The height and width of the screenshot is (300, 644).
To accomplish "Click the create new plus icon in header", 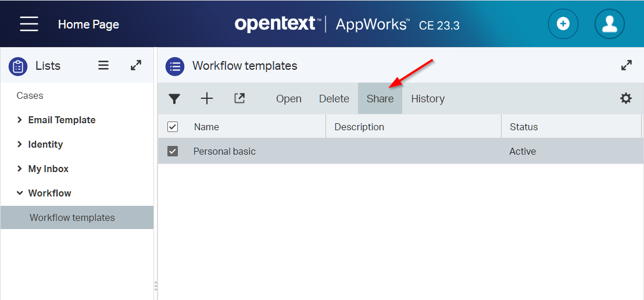I will pyautogui.click(x=563, y=24).
